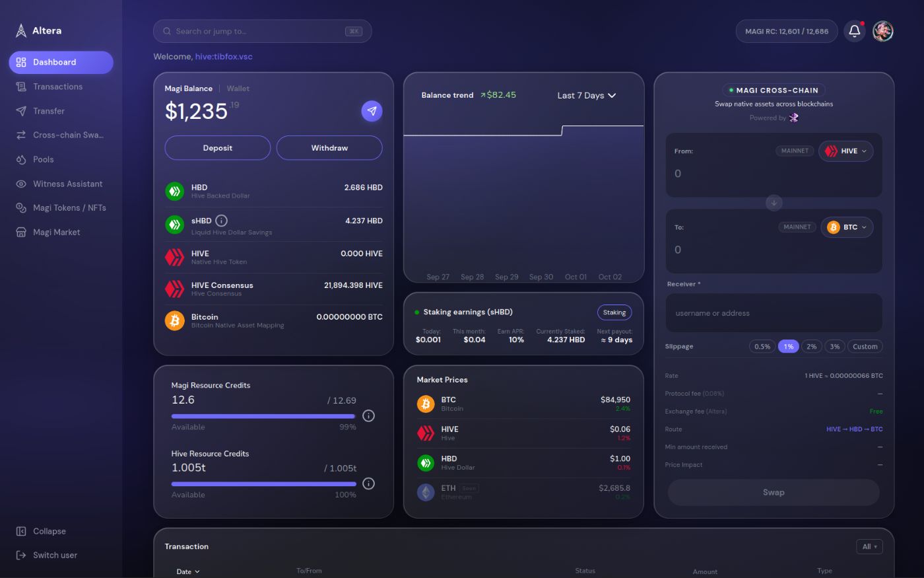Click the HIVE icon in Market Prices
This screenshot has height=578, width=924.
pos(426,433)
